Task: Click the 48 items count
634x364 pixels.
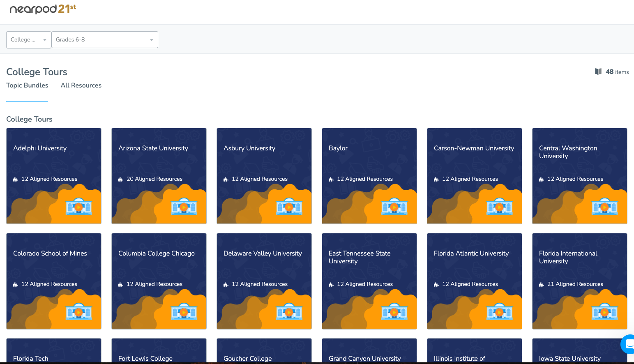Action: pyautogui.click(x=617, y=72)
